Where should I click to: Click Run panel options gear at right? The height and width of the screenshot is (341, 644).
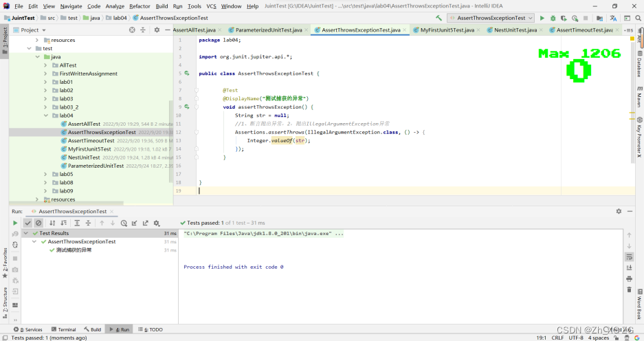619,211
